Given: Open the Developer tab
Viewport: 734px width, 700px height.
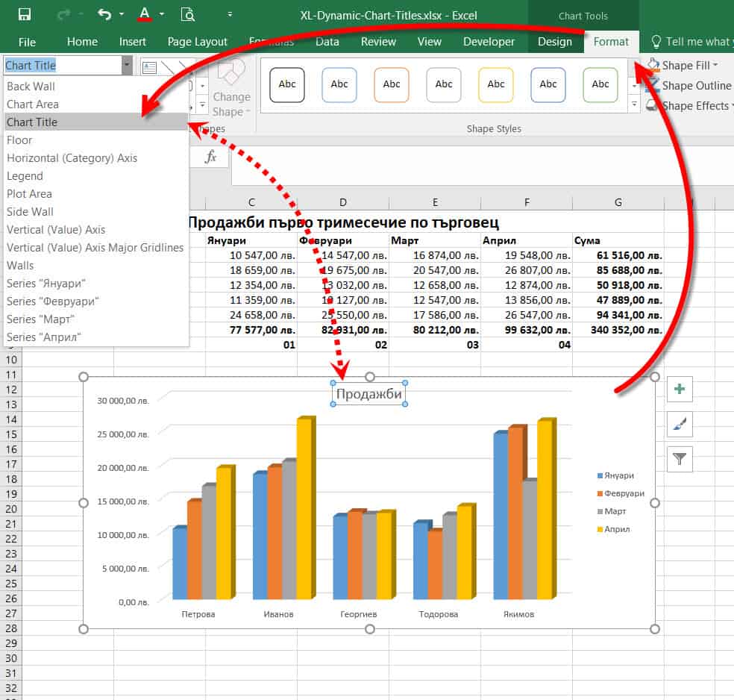Looking at the screenshot, I should 489,42.
